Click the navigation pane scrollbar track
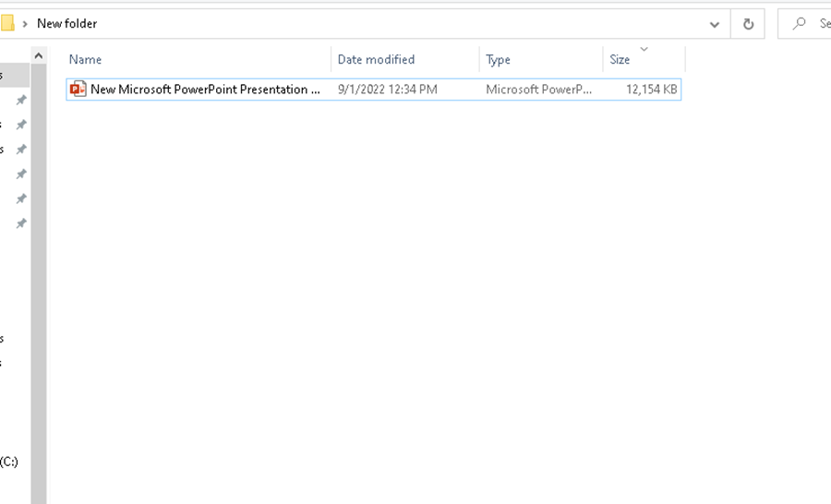 coord(39,284)
